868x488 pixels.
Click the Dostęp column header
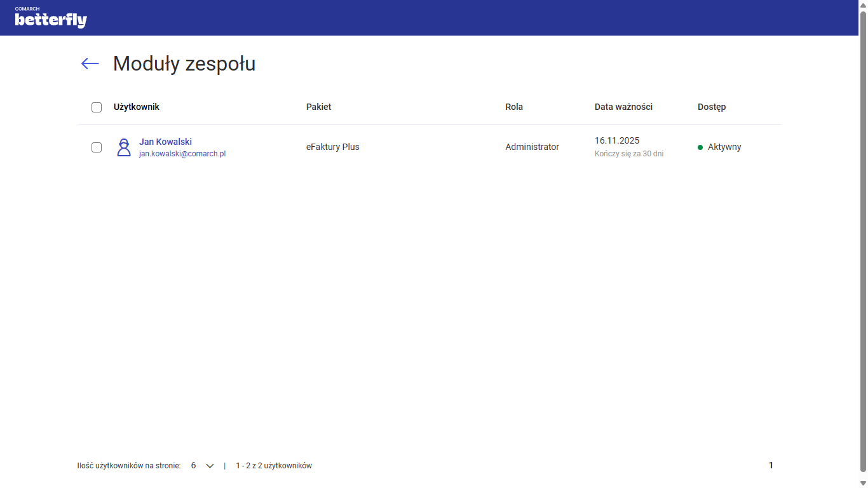coord(712,107)
